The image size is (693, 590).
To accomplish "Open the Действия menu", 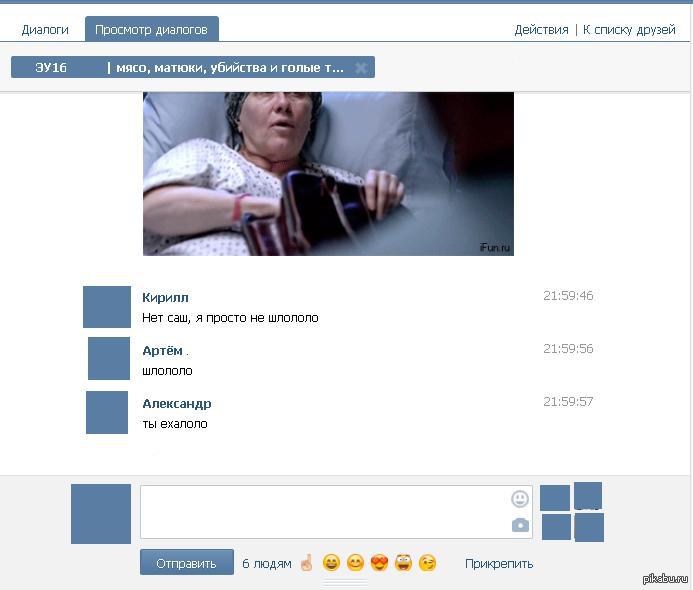I will click(x=541, y=30).
